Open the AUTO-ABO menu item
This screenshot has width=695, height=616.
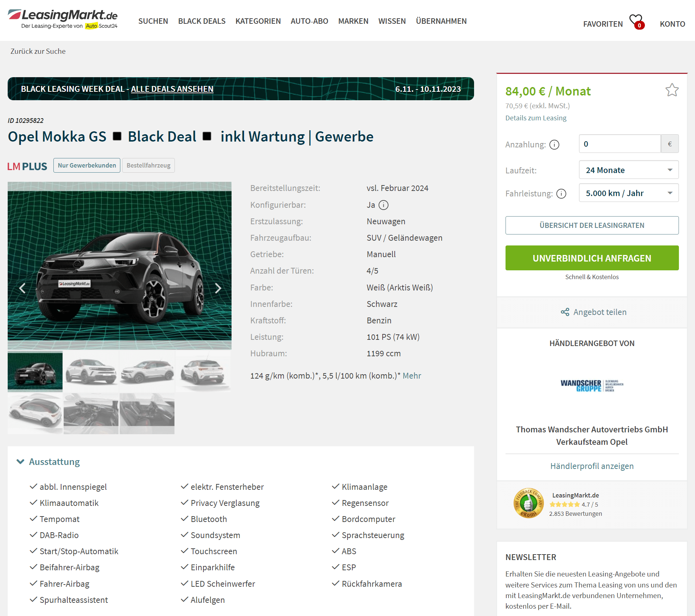(x=309, y=21)
